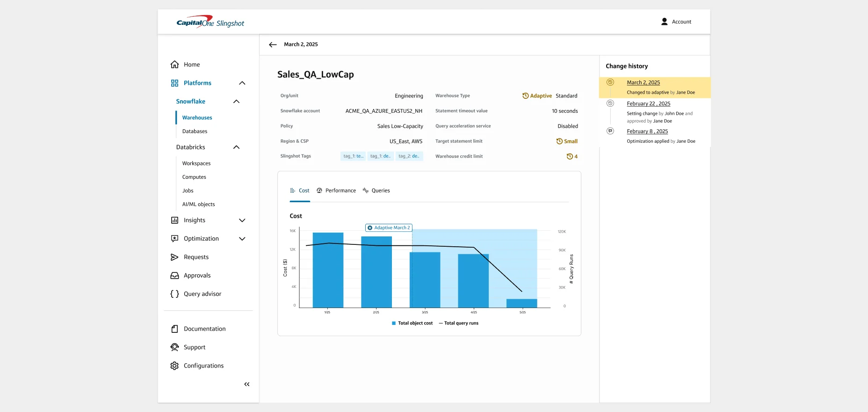Open the February 8, 2025 history link
The height and width of the screenshot is (412, 868).
point(647,132)
